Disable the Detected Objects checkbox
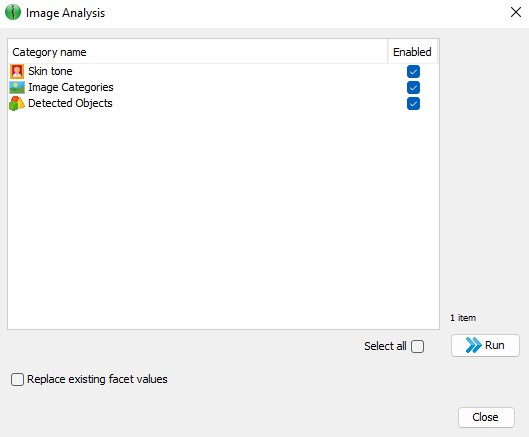This screenshot has height=437, width=529. click(x=413, y=104)
